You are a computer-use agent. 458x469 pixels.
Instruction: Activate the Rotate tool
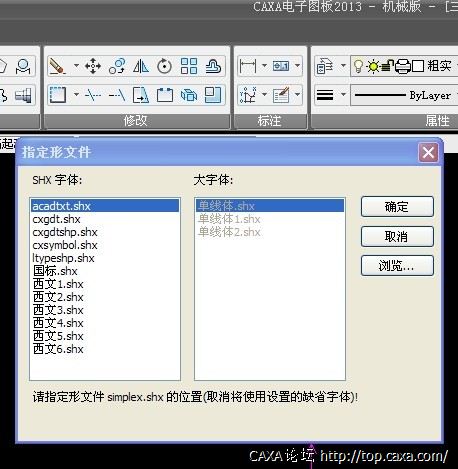(x=165, y=66)
